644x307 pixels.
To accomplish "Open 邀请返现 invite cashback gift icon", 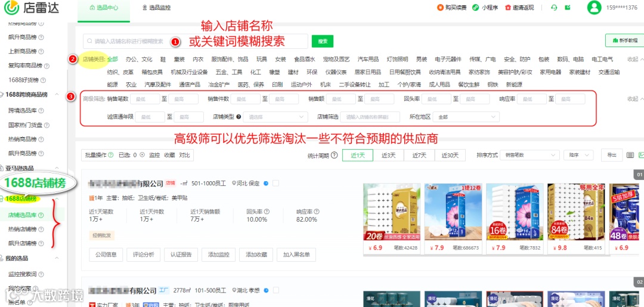I will point(507,7).
